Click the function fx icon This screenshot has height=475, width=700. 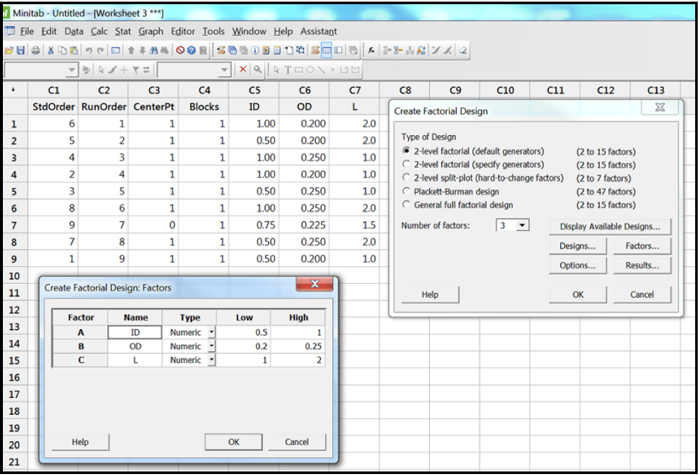[x=371, y=50]
